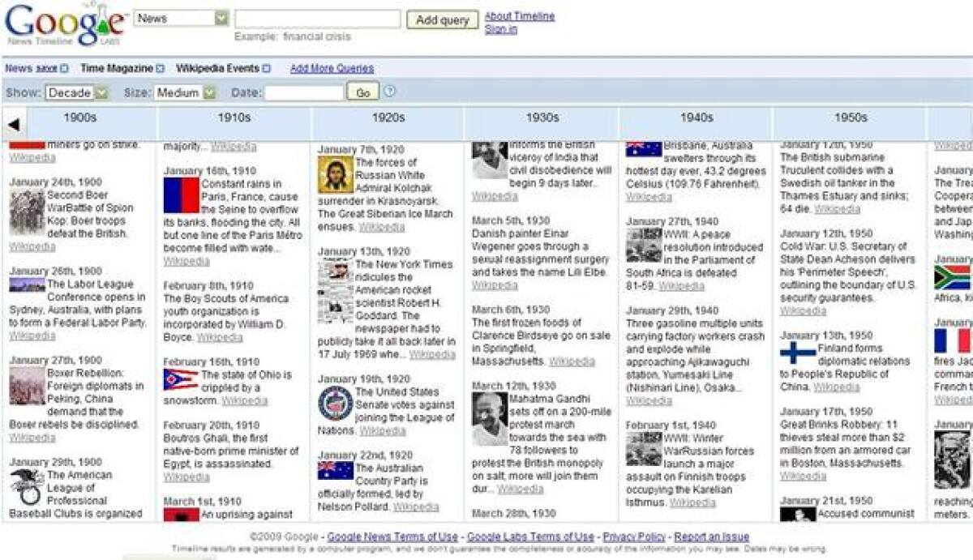
Task: Click the Ohio state flag thumbnail
Action: (x=181, y=379)
